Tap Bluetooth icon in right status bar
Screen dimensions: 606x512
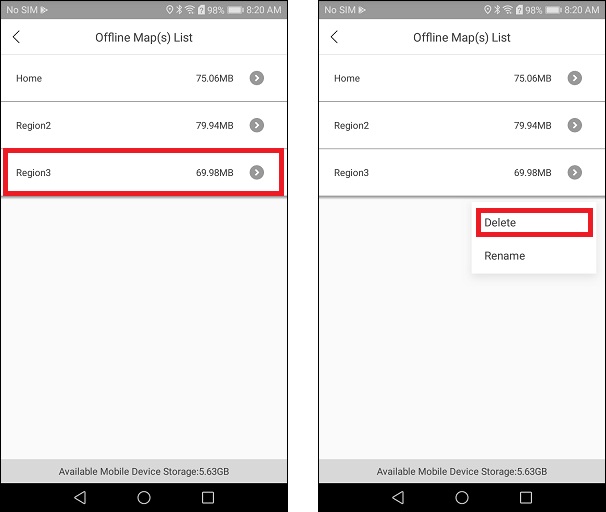point(497,10)
